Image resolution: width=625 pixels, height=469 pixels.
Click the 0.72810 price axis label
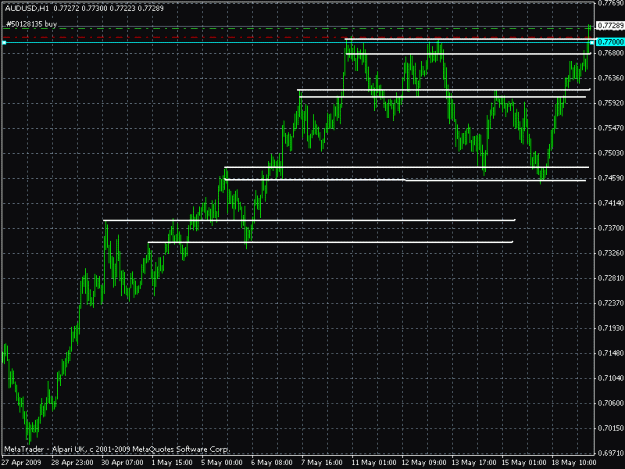(x=610, y=278)
